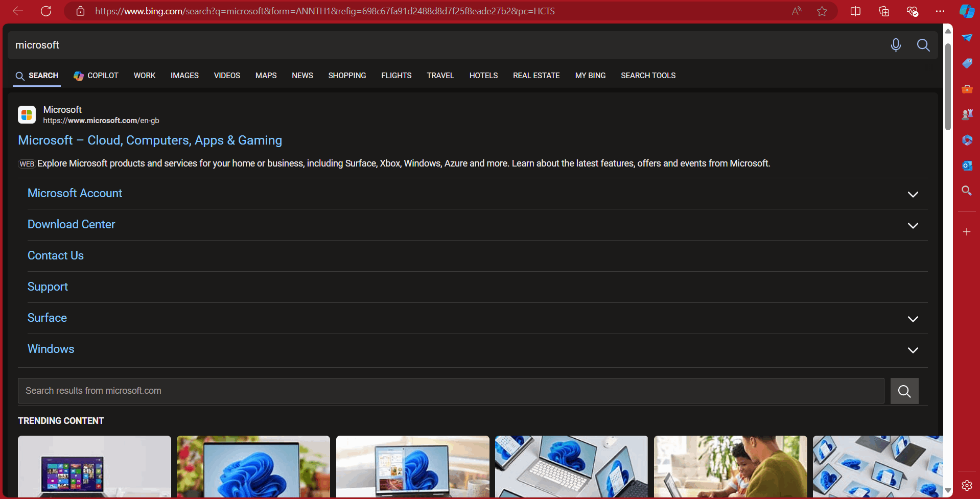Viewport: 980px width, 499px height.
Task: Open the fourth trending thumbnail with overhead laptops
Action: click(x=571, y=466)
